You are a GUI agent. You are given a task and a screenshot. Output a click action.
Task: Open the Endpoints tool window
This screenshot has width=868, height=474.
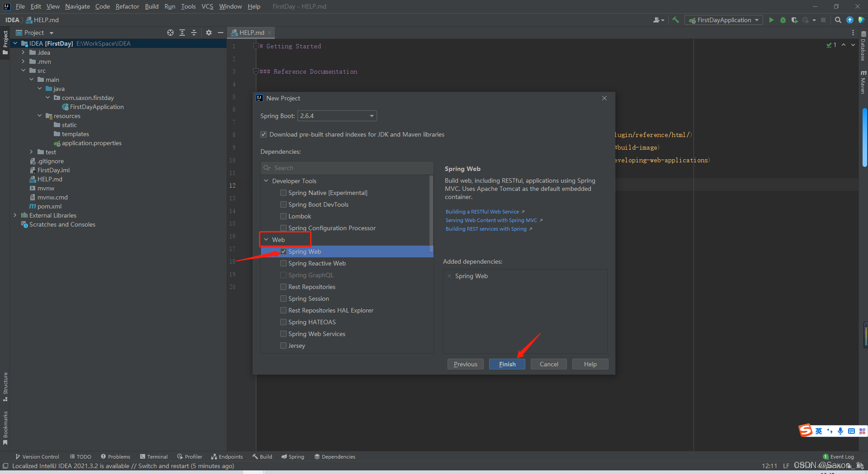[227, 457]
